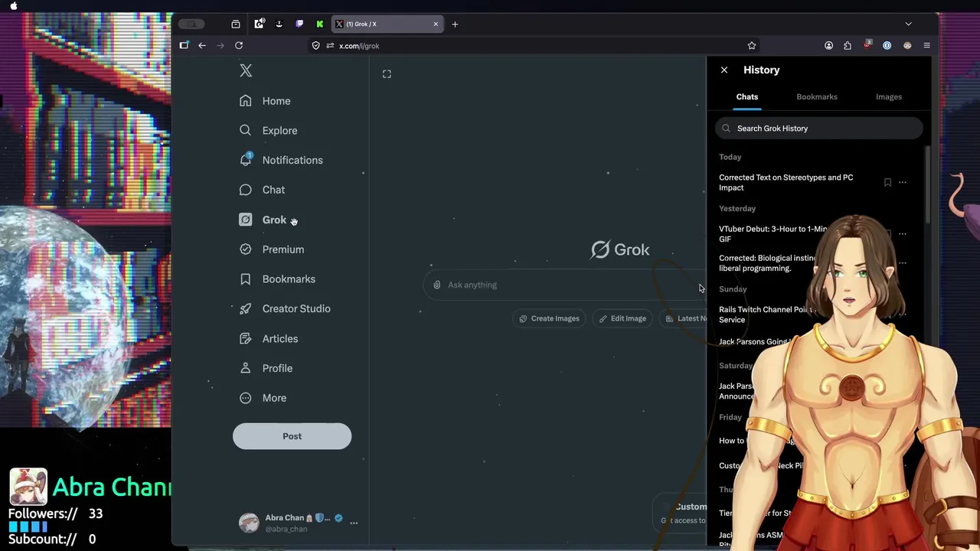Select Grok in the sidebar
Viewport: 980px width, 551px height.
click(274, 220)
